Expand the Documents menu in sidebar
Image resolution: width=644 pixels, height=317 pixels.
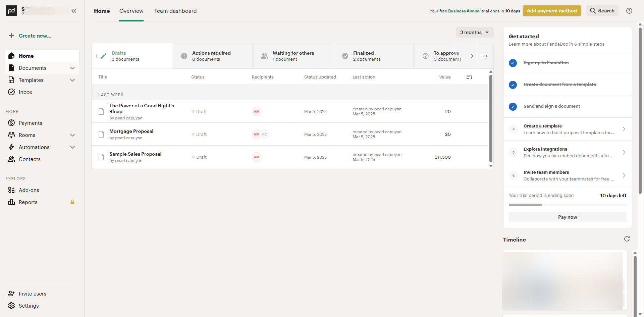click(72, 68)
